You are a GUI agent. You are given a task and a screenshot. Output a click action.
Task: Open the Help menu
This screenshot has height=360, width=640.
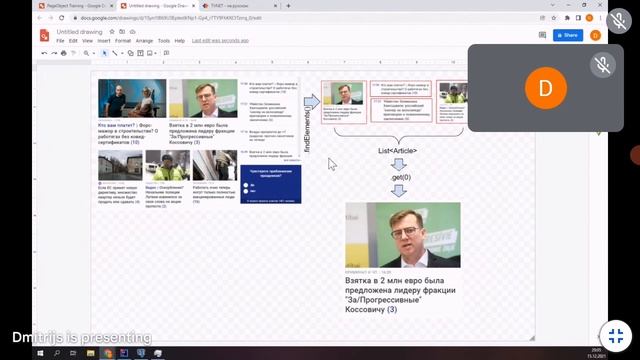click(x=180, y=41)
